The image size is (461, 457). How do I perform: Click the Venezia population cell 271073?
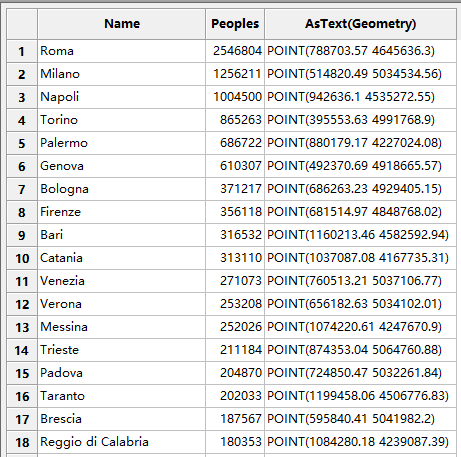point(235,281)
